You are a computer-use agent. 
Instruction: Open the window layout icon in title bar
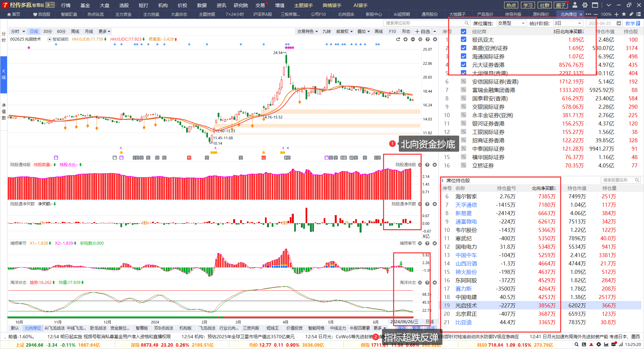tap(595, 5)
